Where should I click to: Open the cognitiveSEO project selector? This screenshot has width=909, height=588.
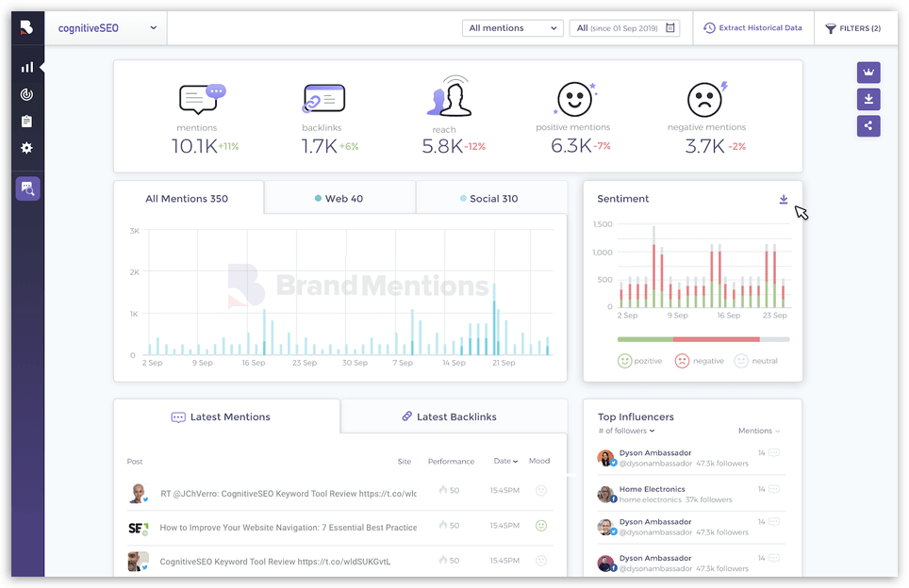tap(106, 27)
